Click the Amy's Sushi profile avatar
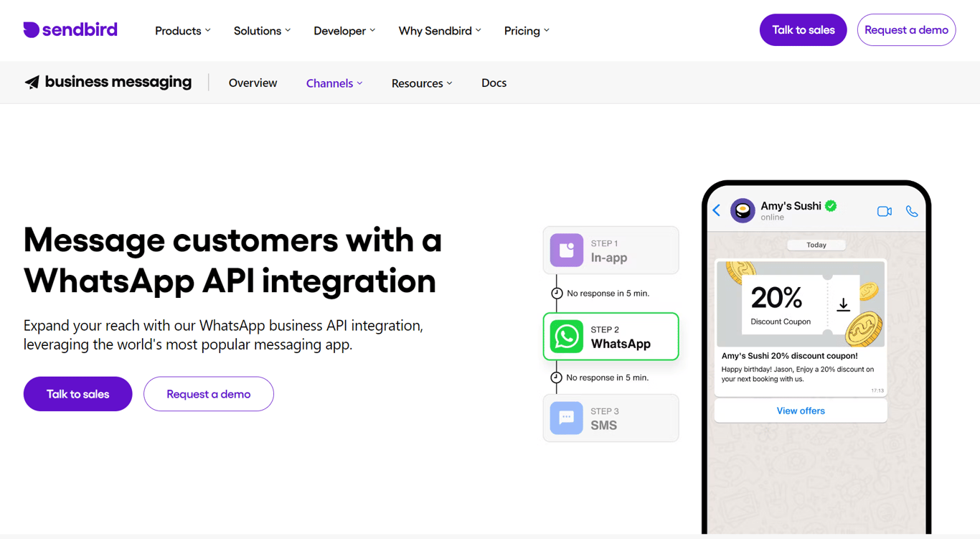Image resolution: width=980 pixels, height=539 pixels. [x=743, y=210]
